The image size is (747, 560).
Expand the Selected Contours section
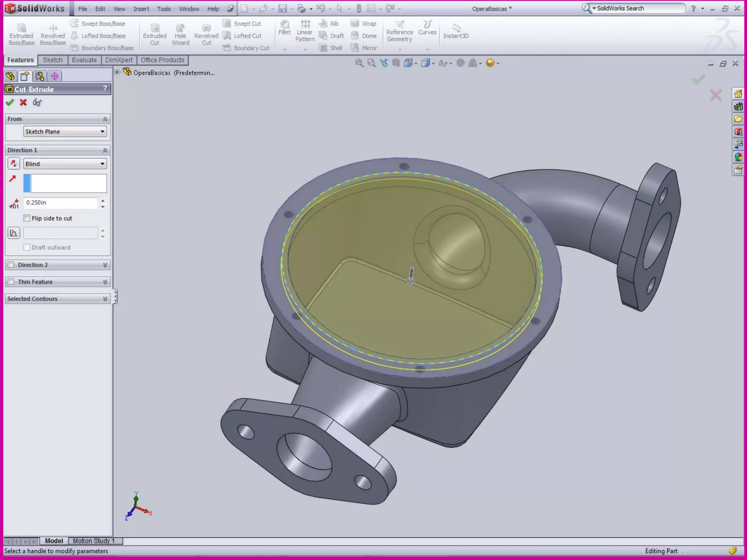pyautogui.click(x=105, y=299)
